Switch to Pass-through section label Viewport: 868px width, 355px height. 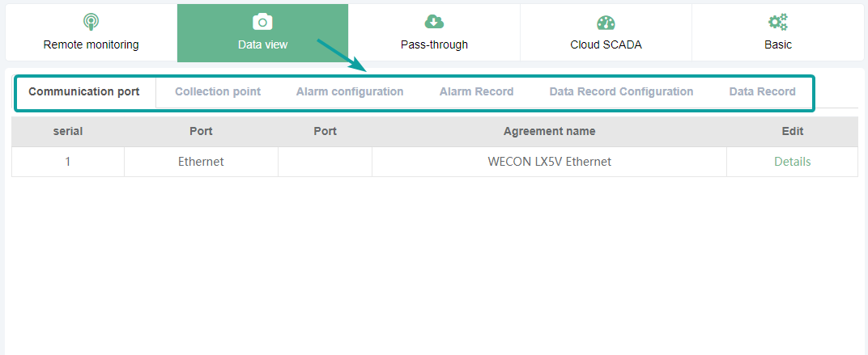click(434, 44)
